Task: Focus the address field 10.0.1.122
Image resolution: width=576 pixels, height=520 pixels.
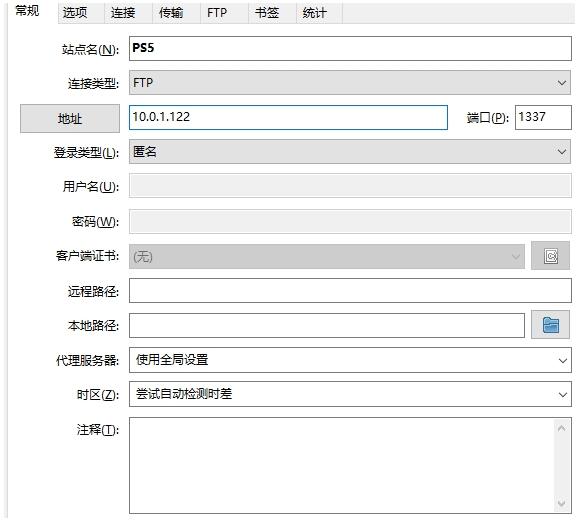Action: pyautogui.click(x=288, y=118)
